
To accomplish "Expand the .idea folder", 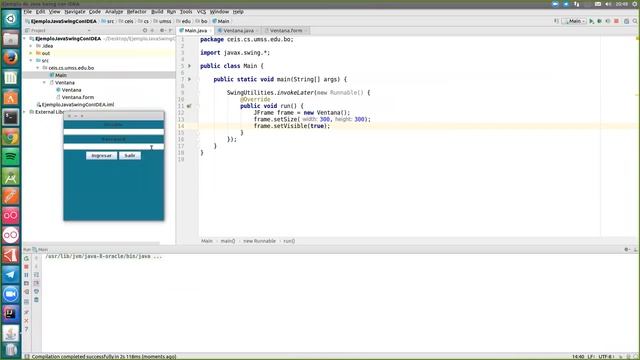I will coord(31,46).
